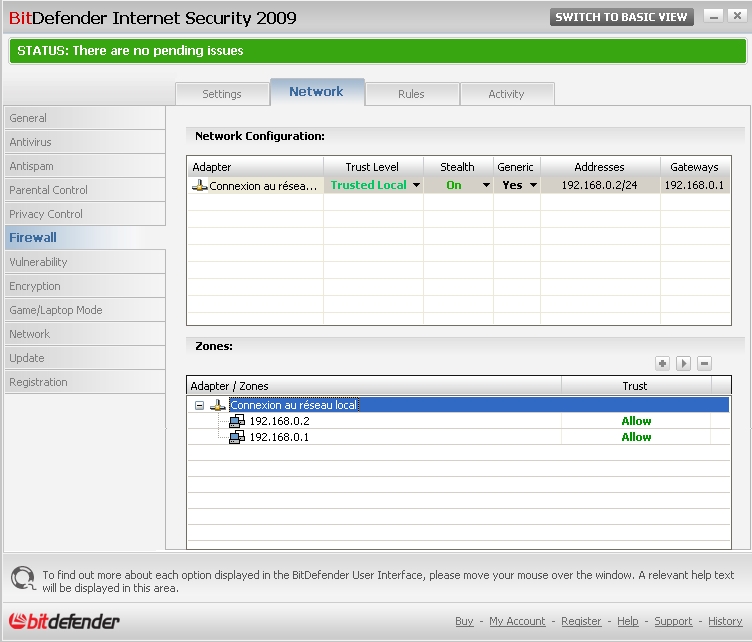Open Privacy Control in the sidebar
The width and height of the screenshot is (752, 642).
click(85, 214)
